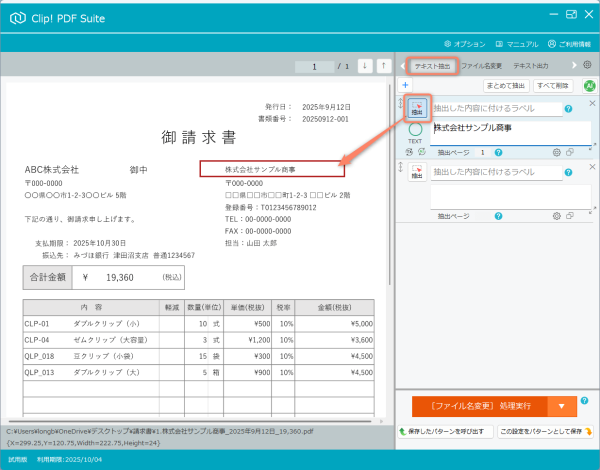Click the first item's label input field
This screenshot has height=470, width=600.
[495, 108]
